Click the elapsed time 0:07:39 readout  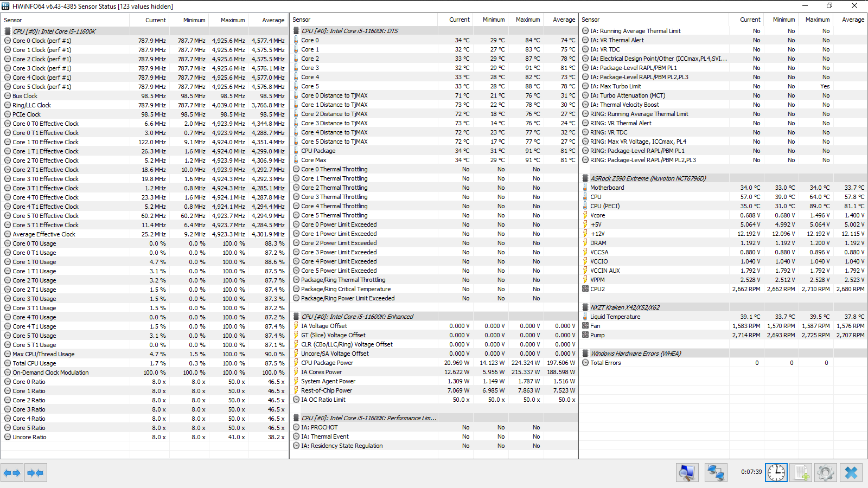(751, 472)
